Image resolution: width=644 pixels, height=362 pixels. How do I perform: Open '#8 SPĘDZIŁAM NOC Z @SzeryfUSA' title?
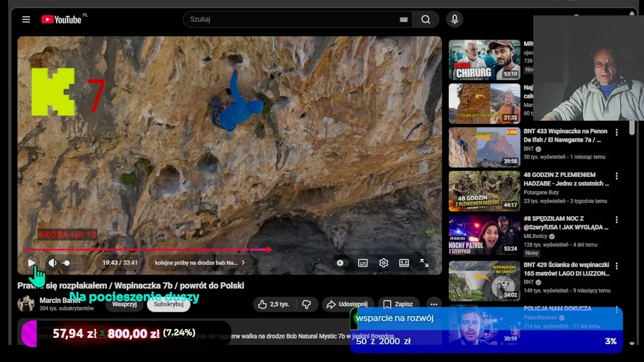(566, 223)
